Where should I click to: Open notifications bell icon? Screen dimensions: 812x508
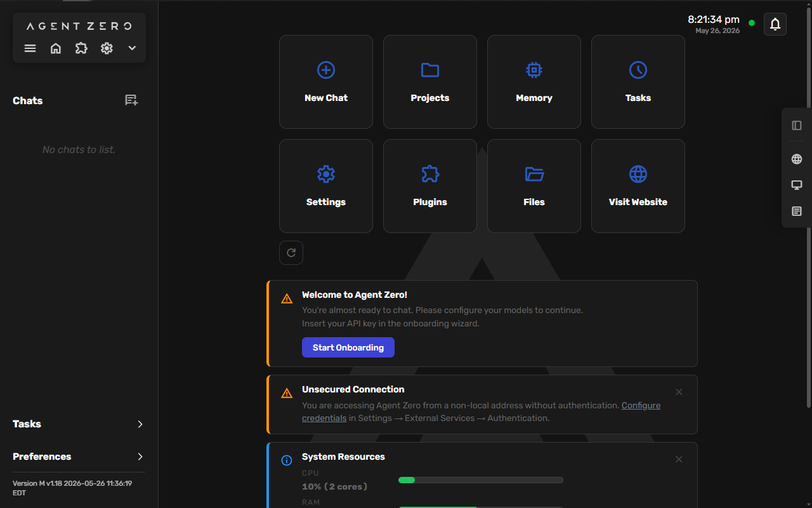pos(775,24)
